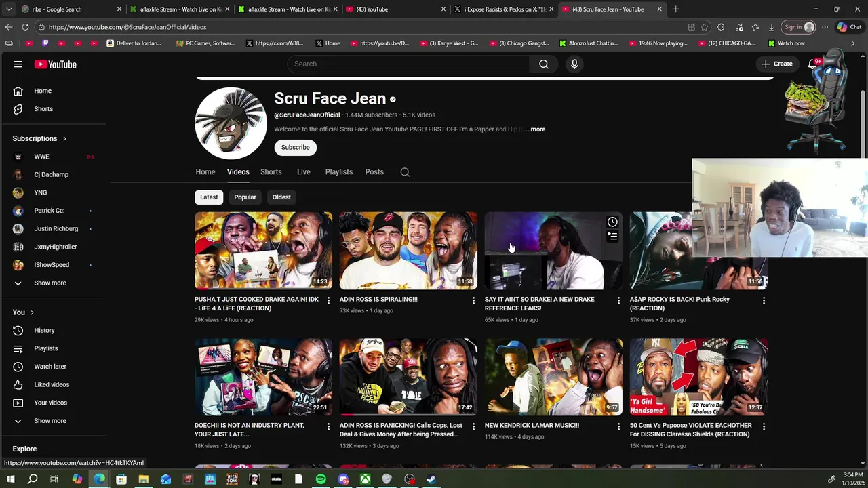Sort videos by Latest

coord(209,197)
